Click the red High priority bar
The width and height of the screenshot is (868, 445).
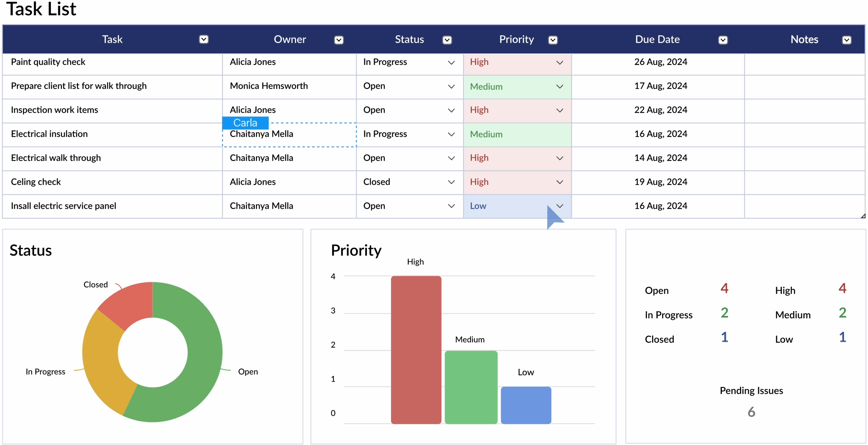click(416, 350)
